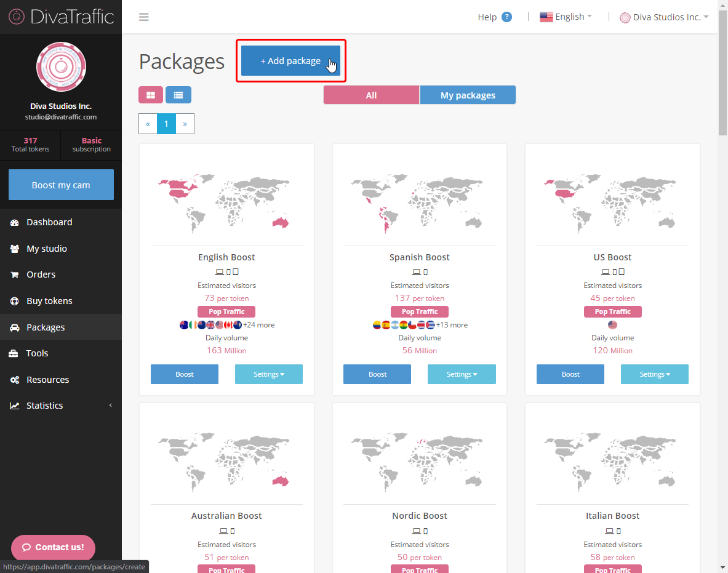The height and width of the screenshot is (573, 728).
Task: Click the small logo beside Diva Studios Inc.
Action: pyautogui.click(x=625, y=18)
